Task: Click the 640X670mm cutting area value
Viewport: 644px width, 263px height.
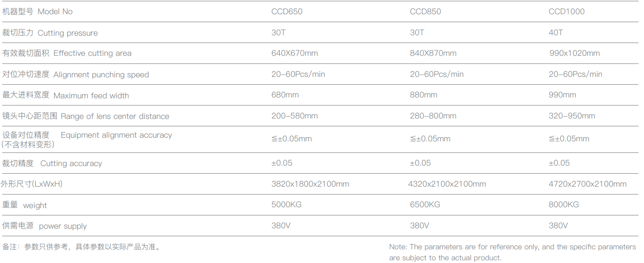Action: pyautogui.click(x=295, y=54)
